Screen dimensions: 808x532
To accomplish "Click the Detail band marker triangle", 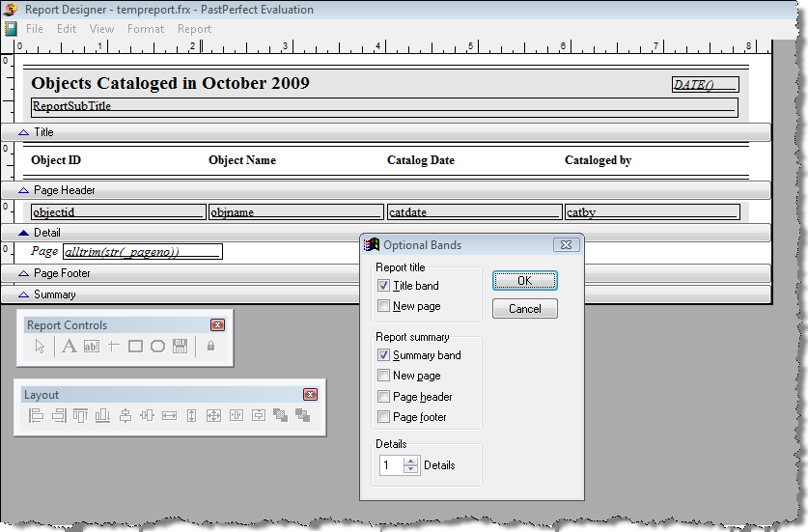I will point(23,233).
